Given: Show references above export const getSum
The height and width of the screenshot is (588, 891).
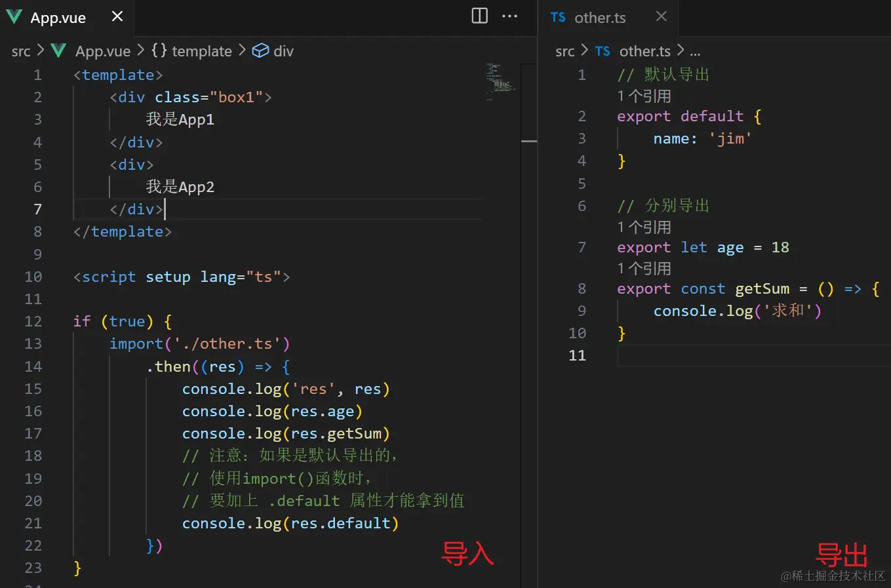Looking at the screenshot, I should tap(644, 269).
